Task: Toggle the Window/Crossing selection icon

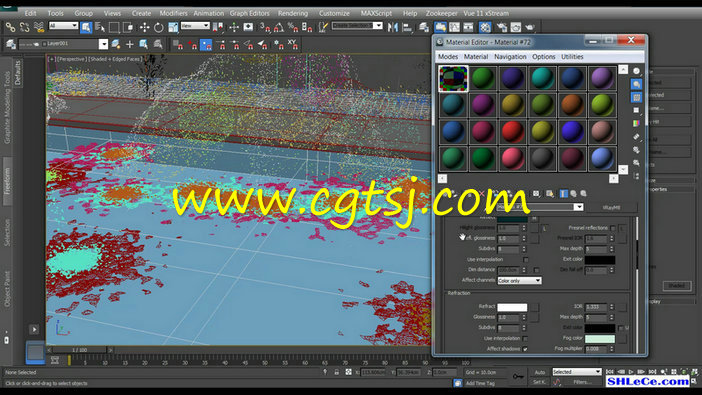Action: [128, 27]
